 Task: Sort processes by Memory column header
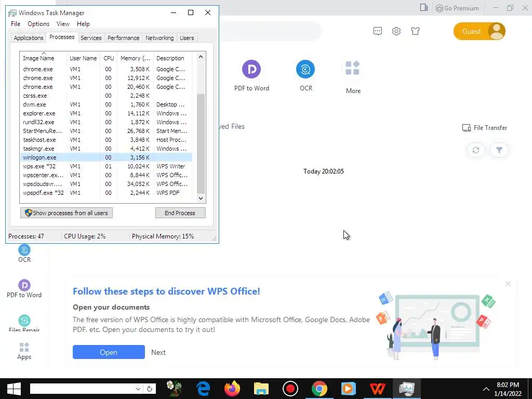(135, 58)
